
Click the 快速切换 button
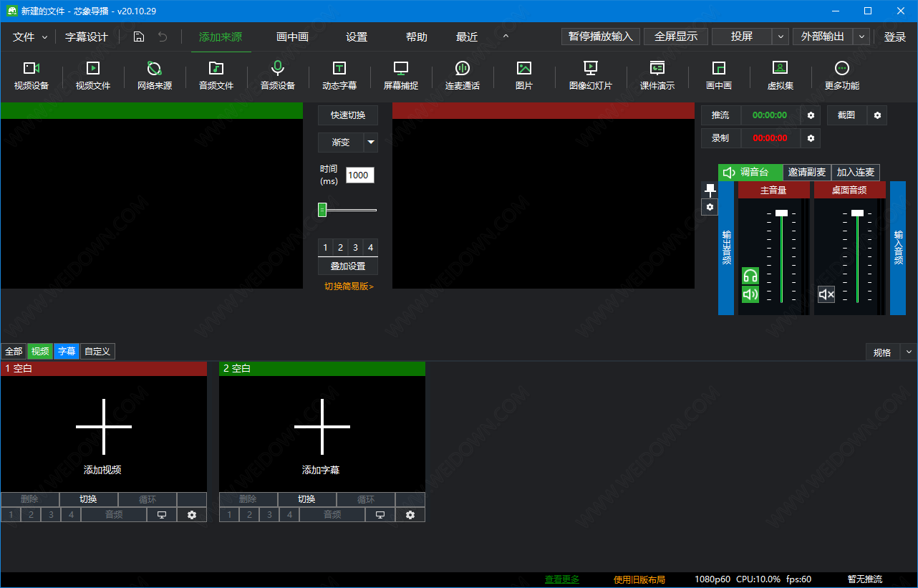coord(348,115)
